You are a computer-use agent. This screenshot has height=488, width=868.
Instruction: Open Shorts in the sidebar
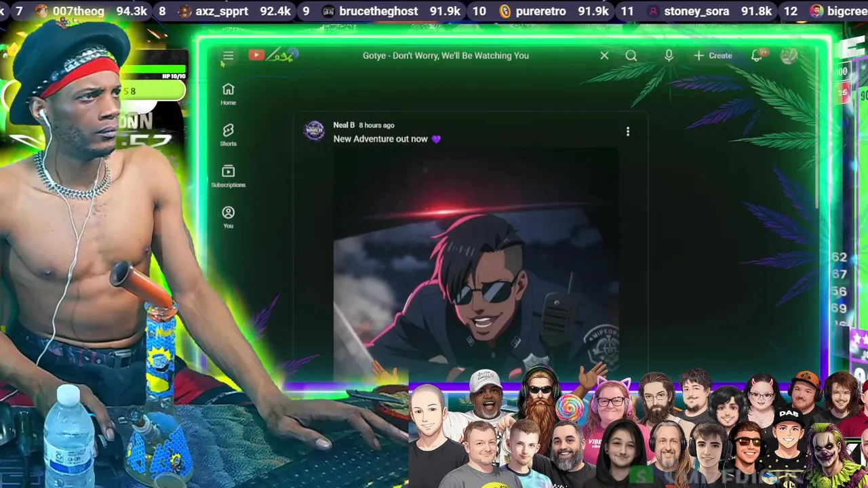tap(229, 135)
